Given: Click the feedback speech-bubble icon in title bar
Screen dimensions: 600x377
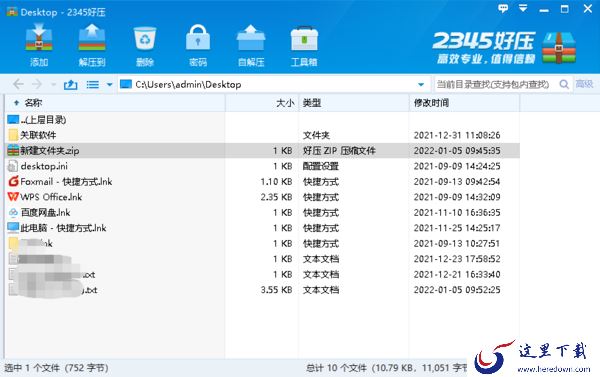Looking at the screenshot, I should (x=503, y=8).
